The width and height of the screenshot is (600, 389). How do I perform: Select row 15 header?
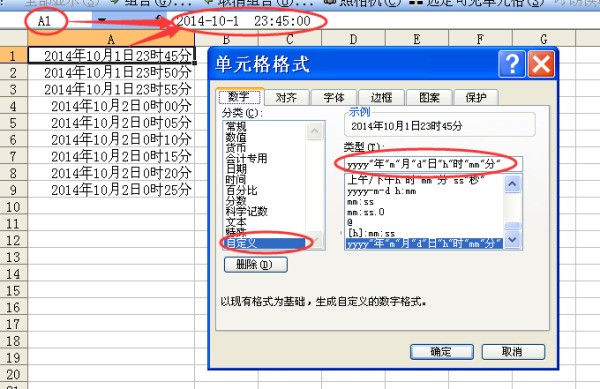pyautogui.click(x=13, y=291)
